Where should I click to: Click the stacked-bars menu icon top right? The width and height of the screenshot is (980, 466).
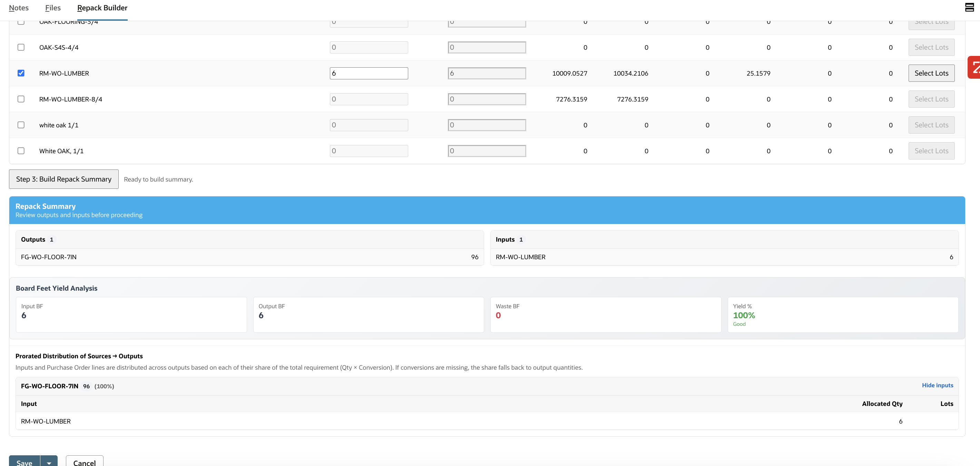[x=969, y=7]
